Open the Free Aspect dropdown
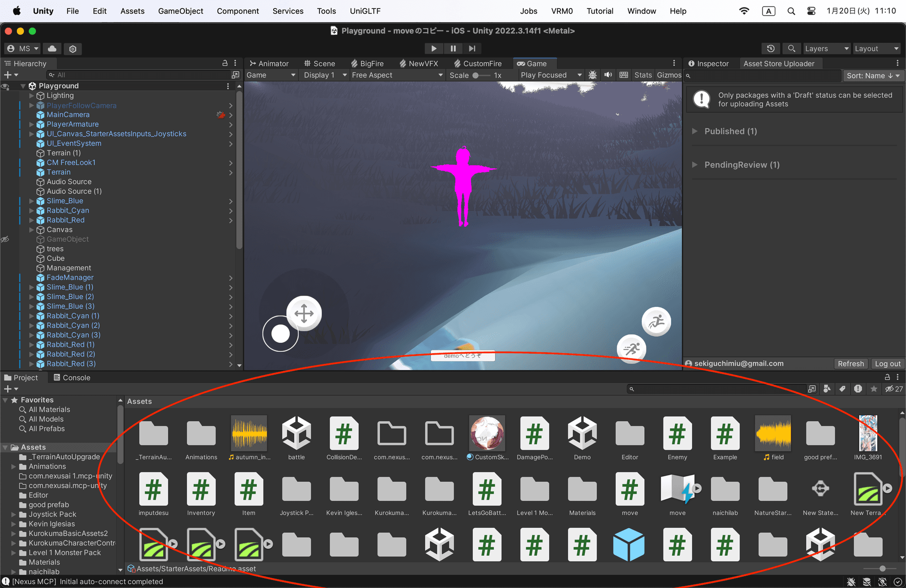 pos(397,75)
